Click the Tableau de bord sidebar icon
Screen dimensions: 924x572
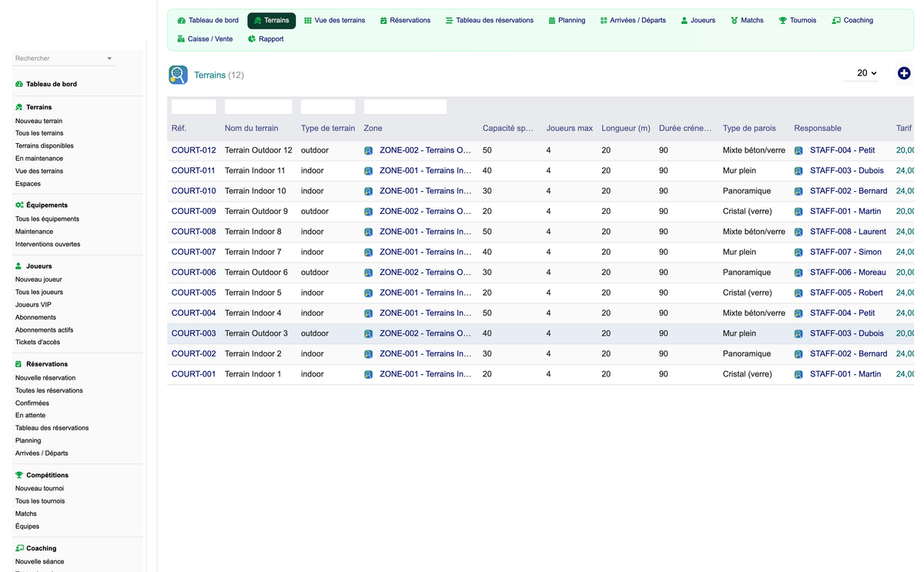19,84
